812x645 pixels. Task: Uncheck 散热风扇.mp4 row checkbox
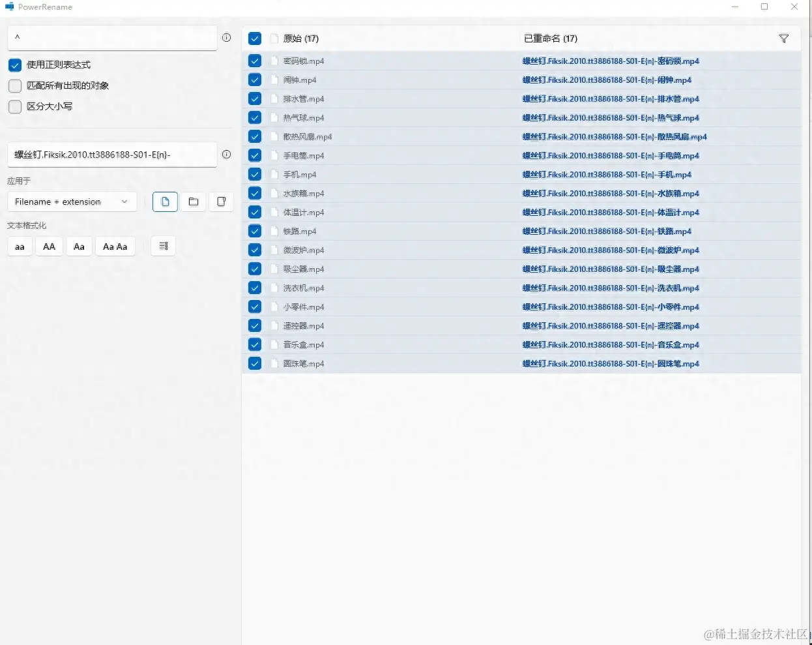(255, 136)
